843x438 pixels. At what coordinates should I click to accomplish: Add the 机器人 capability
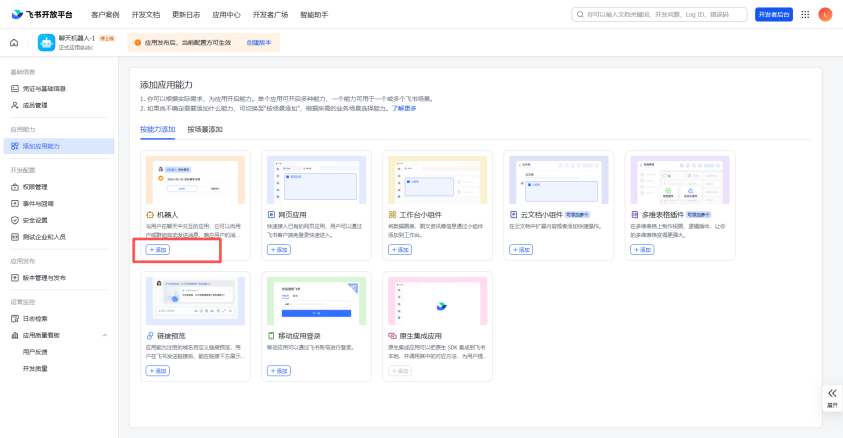[x=158, y=250]
